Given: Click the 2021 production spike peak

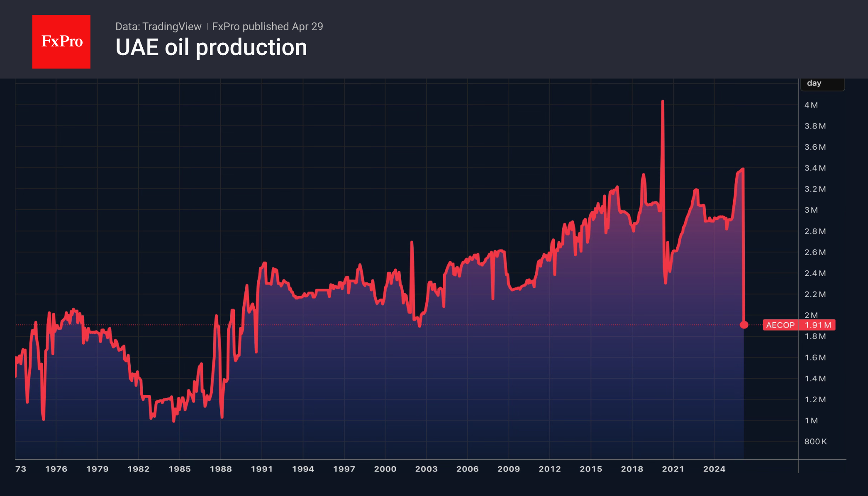Looking at the screenshot, I should pyautogui.click(x=663, y=101).
